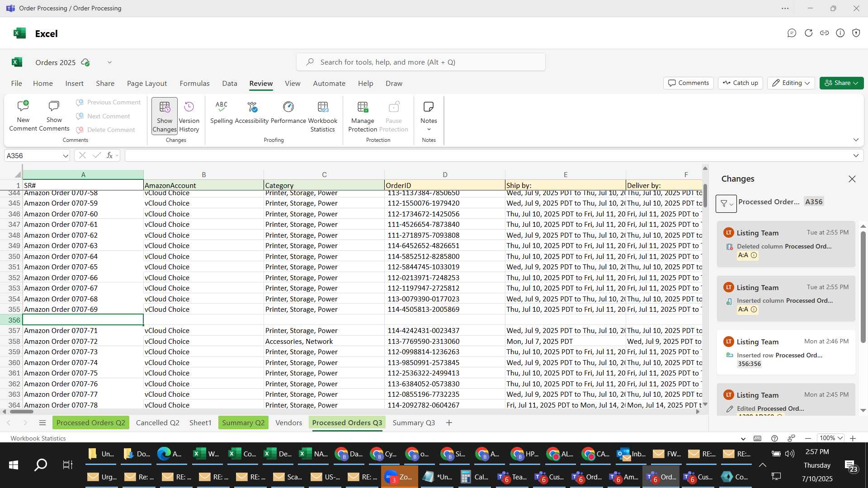The image size is (868, 488).
Task: Zoom in with the plus button
Action: (x=853, y=438)
